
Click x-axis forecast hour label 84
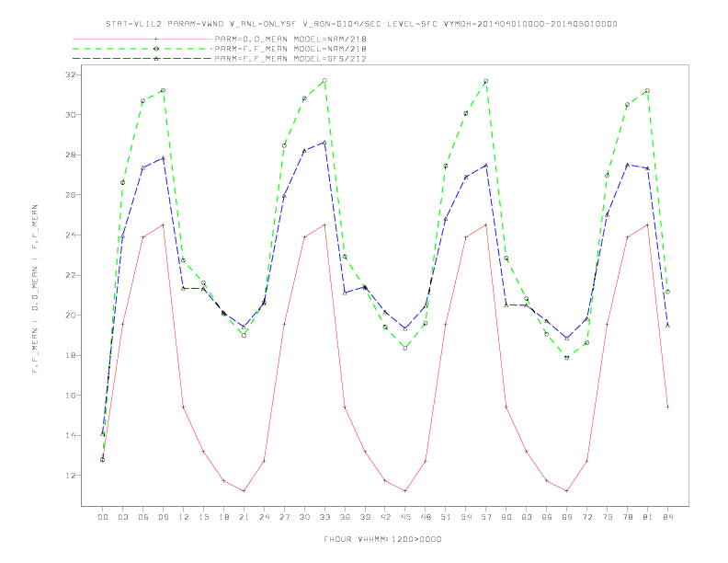[667, 517]
